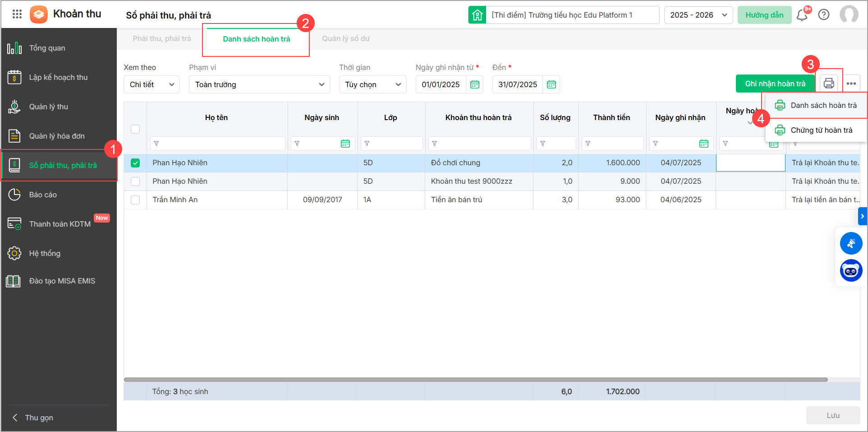This screenshot has width=868, height=432.
Task: Open the notifications bell
Action: click(802, 15)
